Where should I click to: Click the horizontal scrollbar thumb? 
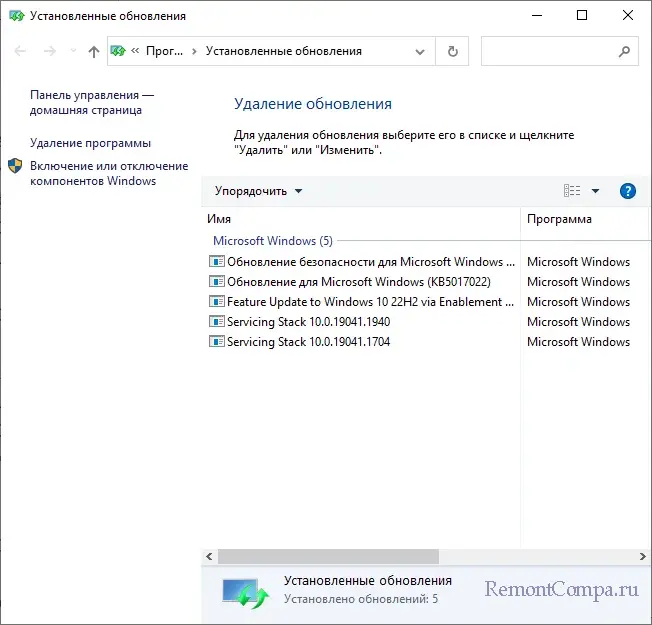coord(328,556)
